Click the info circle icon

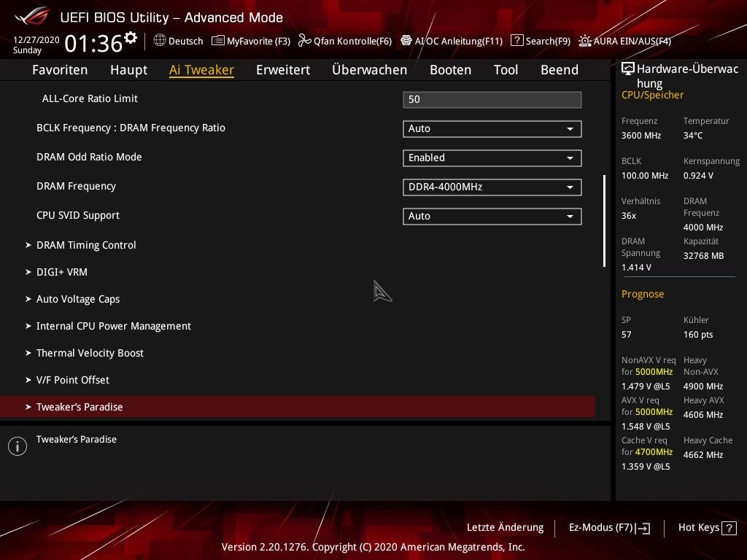tap(18, 446)
